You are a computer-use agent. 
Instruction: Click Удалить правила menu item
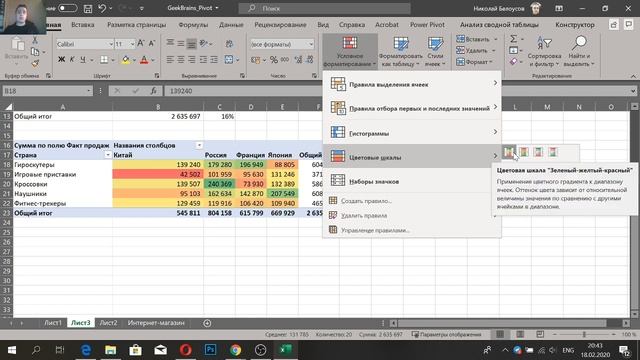[x=412, y=216]
